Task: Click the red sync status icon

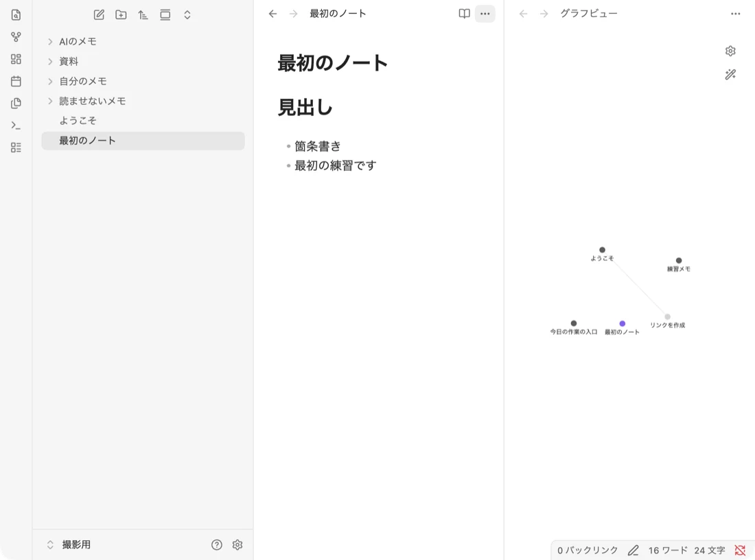Action: tap(740, 550)
